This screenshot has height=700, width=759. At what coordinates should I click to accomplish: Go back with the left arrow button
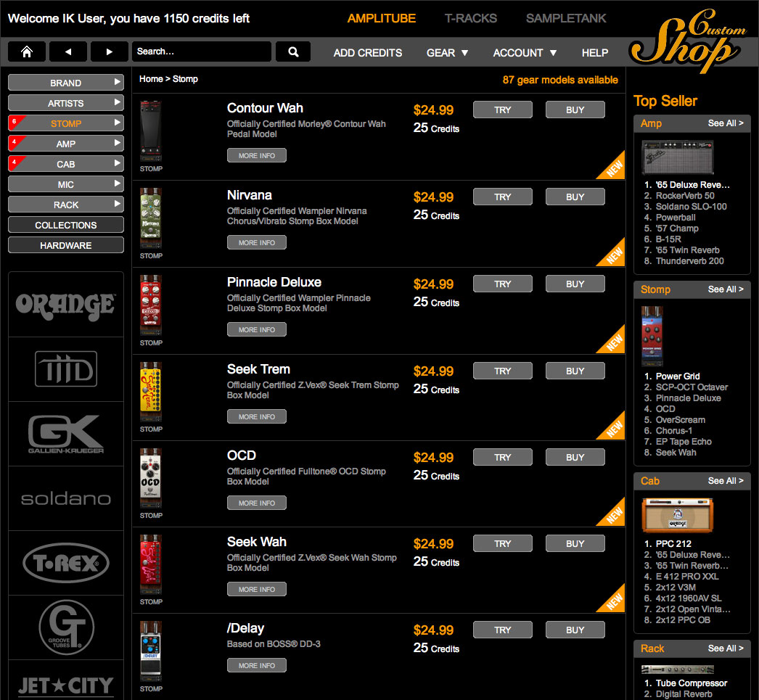coord(68,52)
